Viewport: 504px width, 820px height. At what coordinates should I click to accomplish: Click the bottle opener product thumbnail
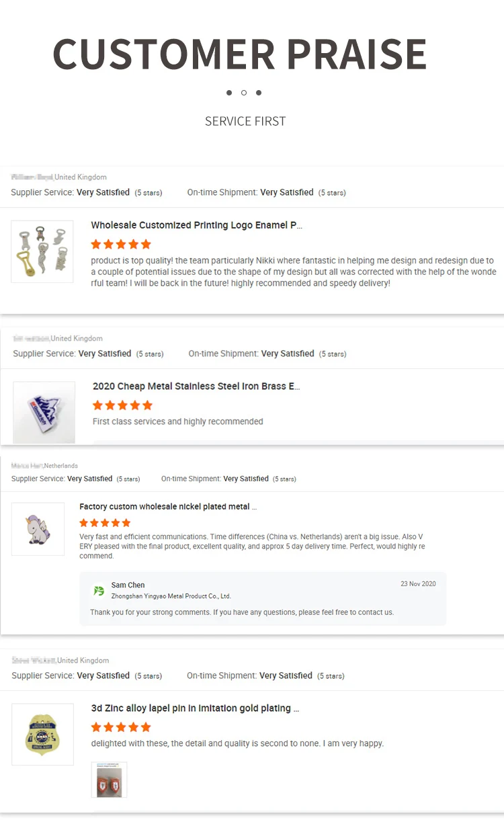pyautogui.click(x=42, y=251)
